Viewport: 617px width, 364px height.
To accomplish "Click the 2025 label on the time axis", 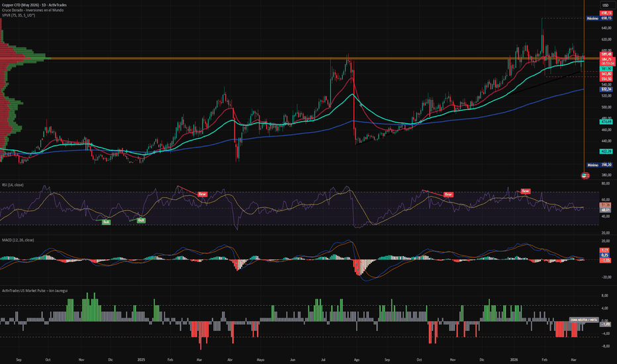I will click(x=141, y=359).
